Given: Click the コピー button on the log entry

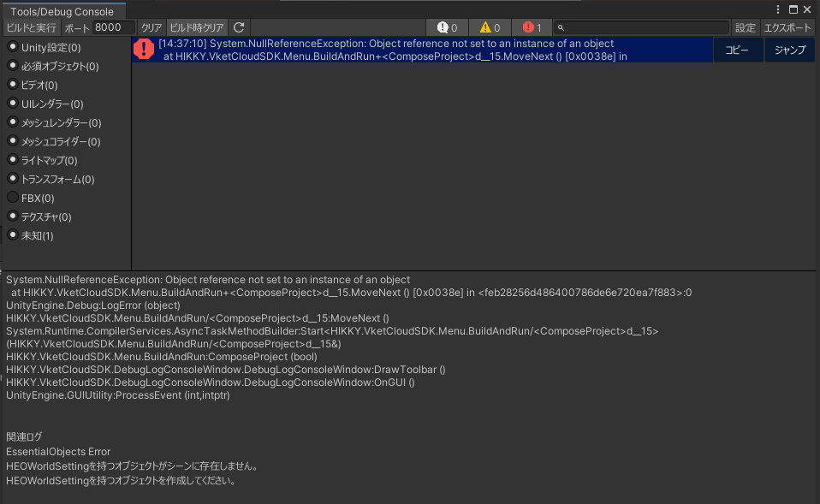Looking at the screenshot, I should point(737,50).
